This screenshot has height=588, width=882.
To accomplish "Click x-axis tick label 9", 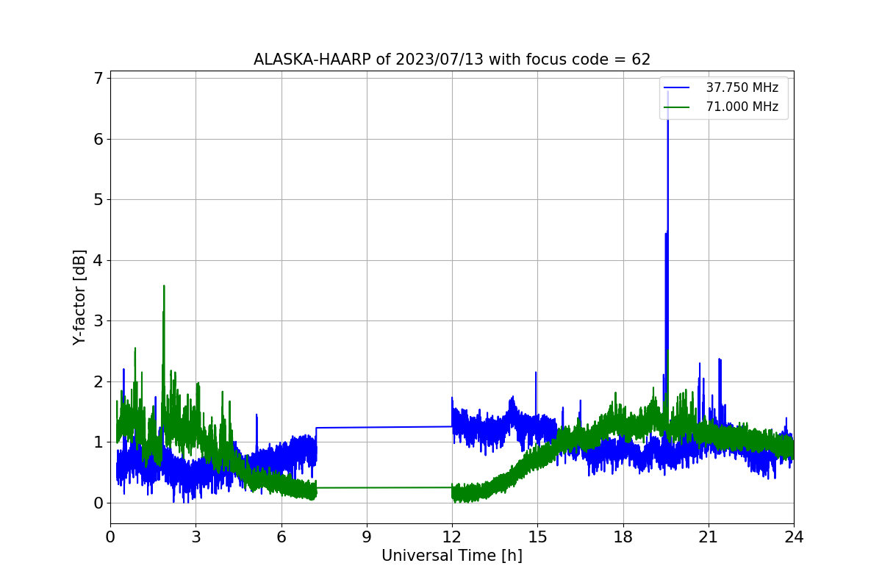I will coord(367,537).
